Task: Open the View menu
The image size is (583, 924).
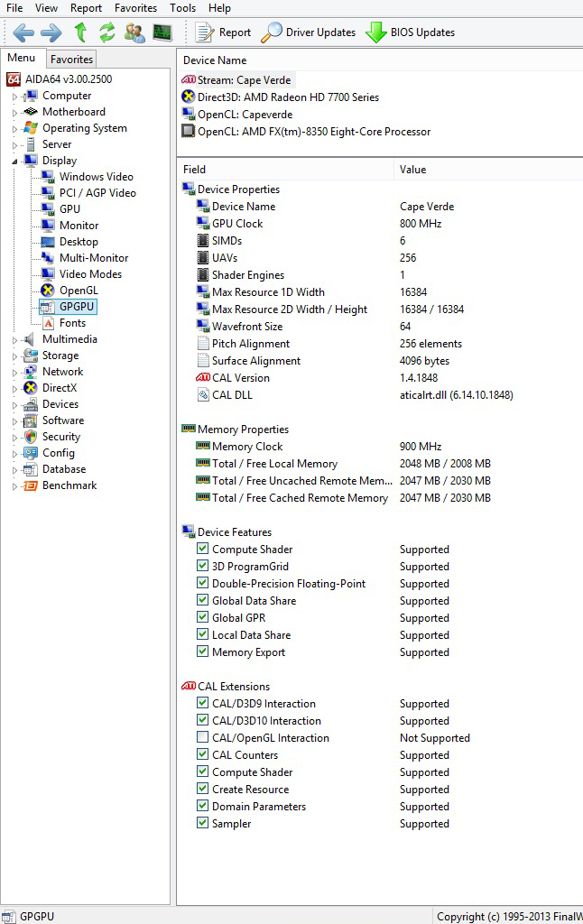Action: (47, 7)
